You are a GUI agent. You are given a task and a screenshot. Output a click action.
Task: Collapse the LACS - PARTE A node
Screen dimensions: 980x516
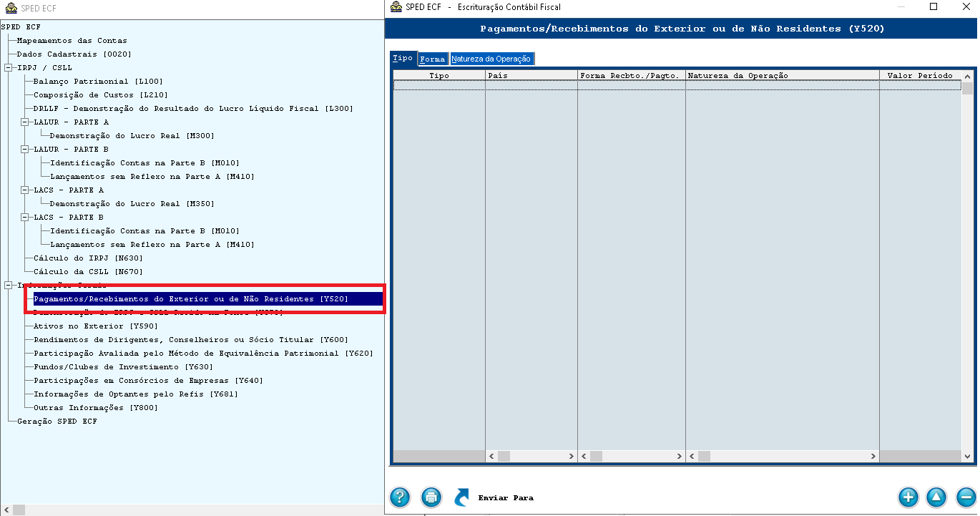click(x=25, y=190)
